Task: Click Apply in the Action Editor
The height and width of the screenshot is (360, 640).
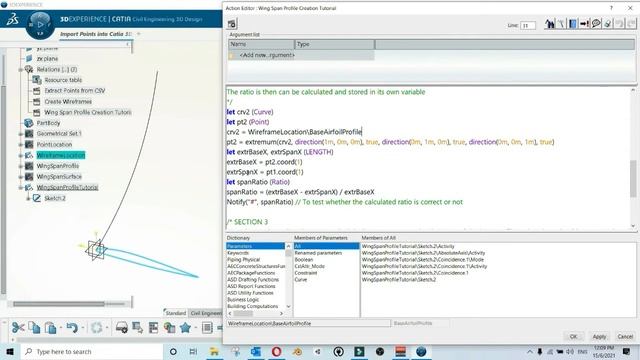Action: click(599, 336)
